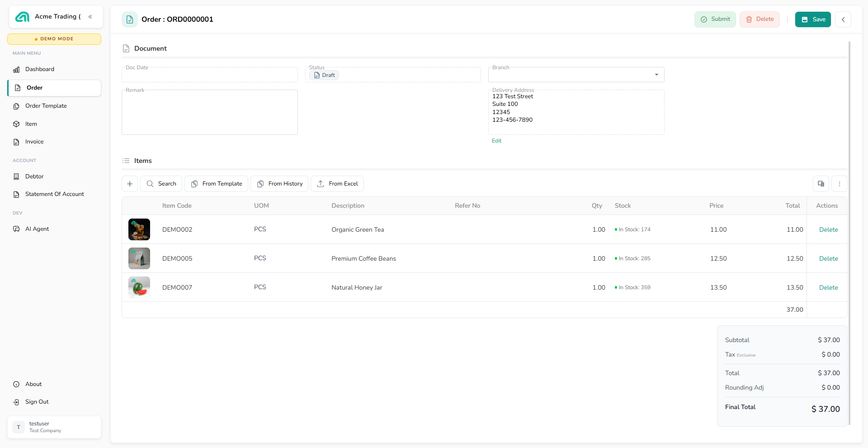Click the Doc Date field

[210, 75]
